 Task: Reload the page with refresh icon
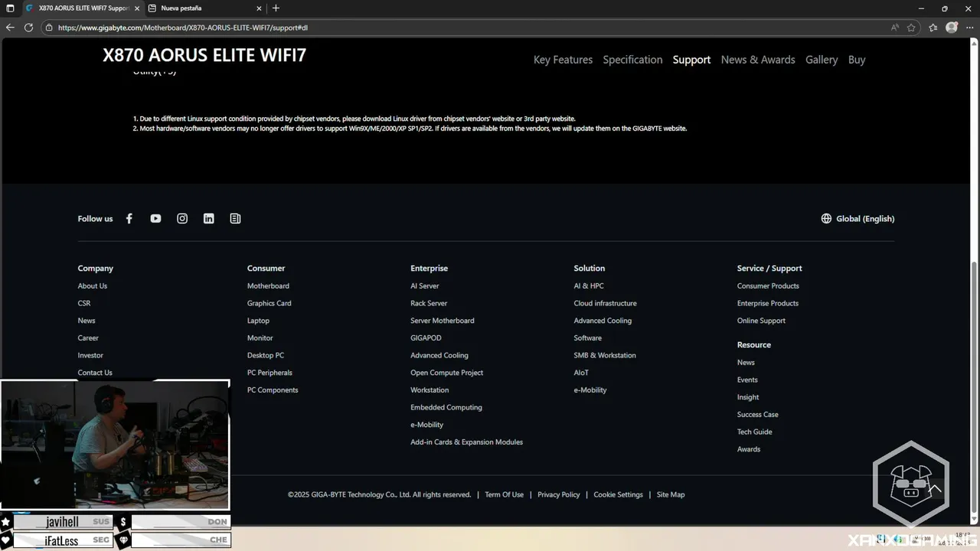coord(28,28)
